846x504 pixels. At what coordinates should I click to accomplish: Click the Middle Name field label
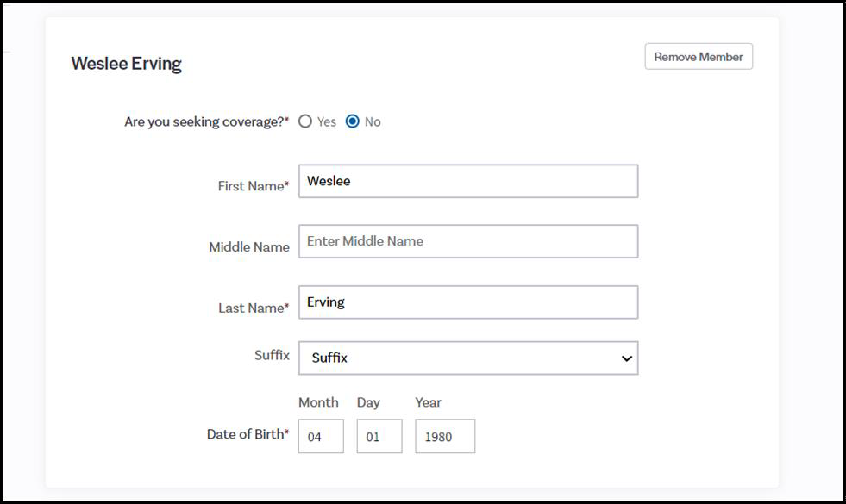click(x=249, y=246)
